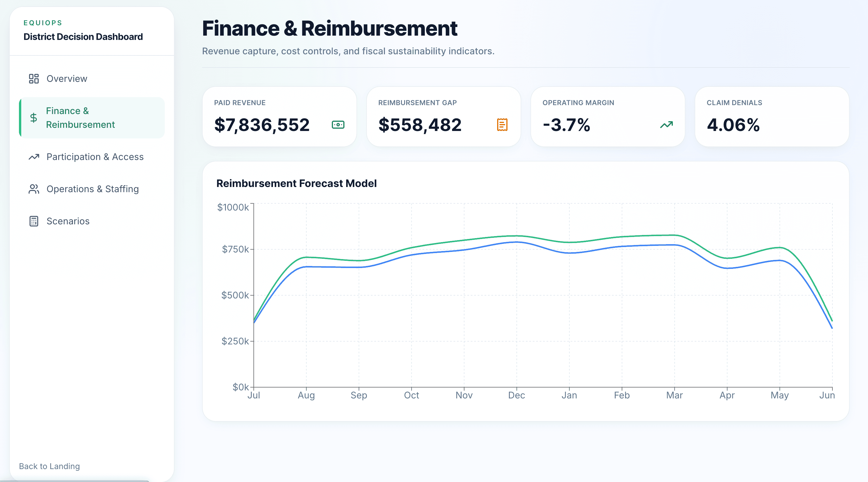Click the dollar sign icon in sidebar
Image resolution: width=868 pixels, height=482 pixels.
(33, 118)
